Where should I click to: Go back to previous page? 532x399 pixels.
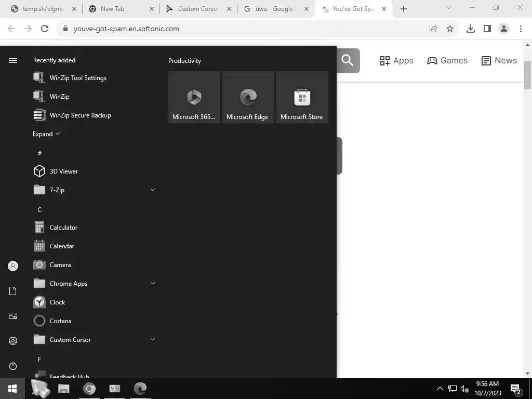[11, 29]
